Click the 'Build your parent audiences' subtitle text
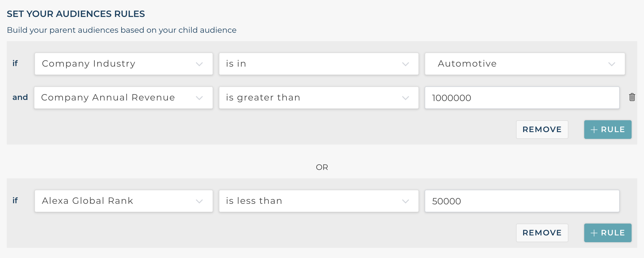 122,30
